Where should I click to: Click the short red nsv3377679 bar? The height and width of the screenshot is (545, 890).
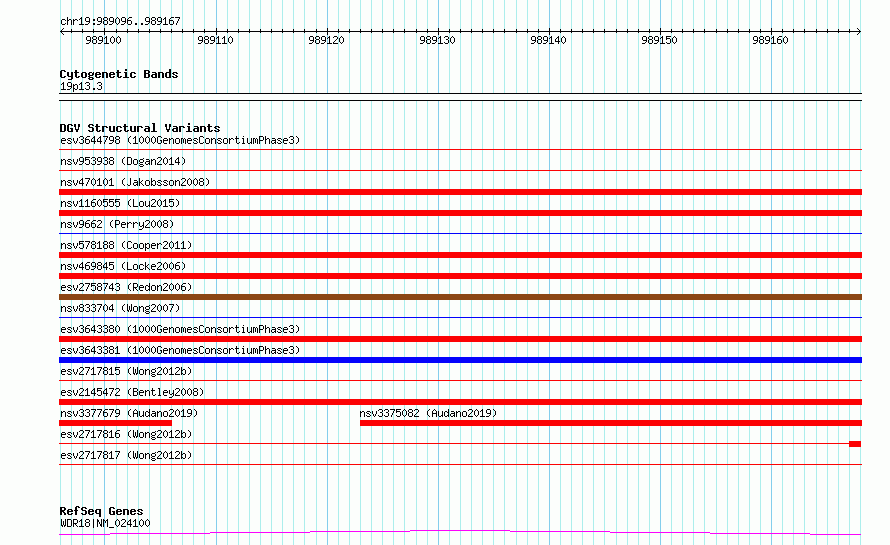click(x=115, y=423)
